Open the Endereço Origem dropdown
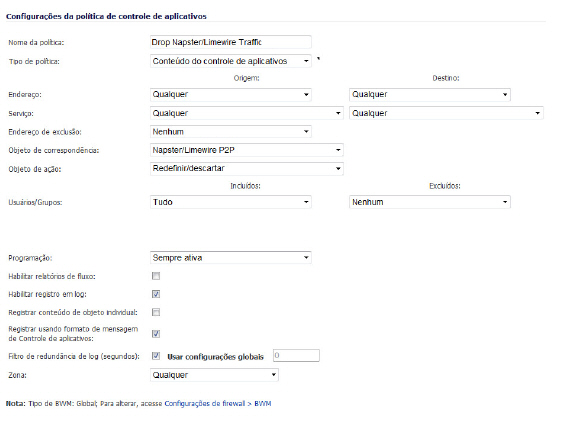This screenshot has height=423, width=576. click(x=231, y=94)
